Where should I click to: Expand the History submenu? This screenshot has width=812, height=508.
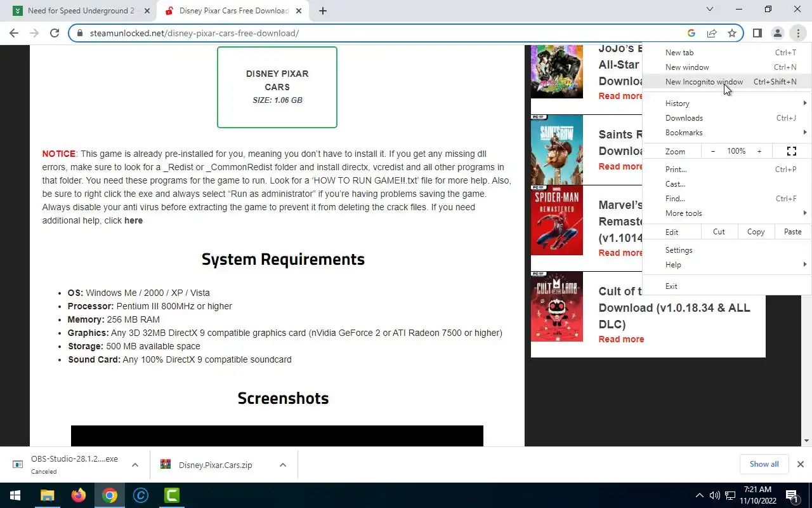tap(727, 104)
